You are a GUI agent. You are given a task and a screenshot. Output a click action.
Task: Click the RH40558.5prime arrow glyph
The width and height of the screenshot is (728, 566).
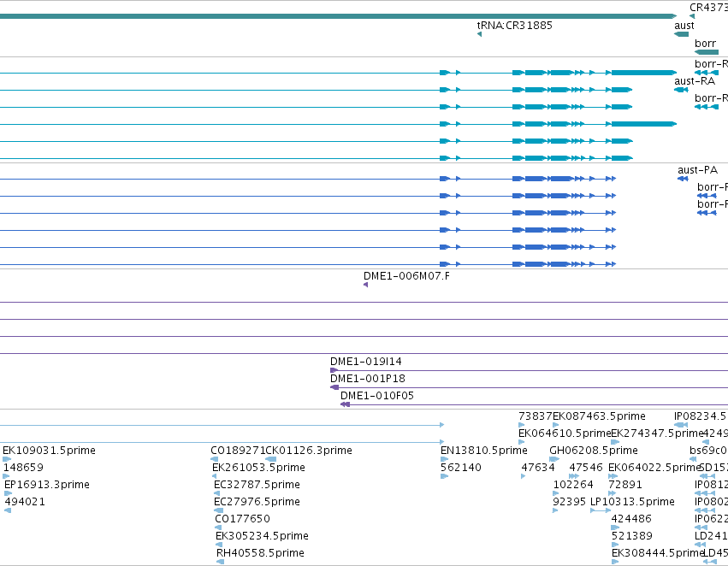(x=220, y=562)
